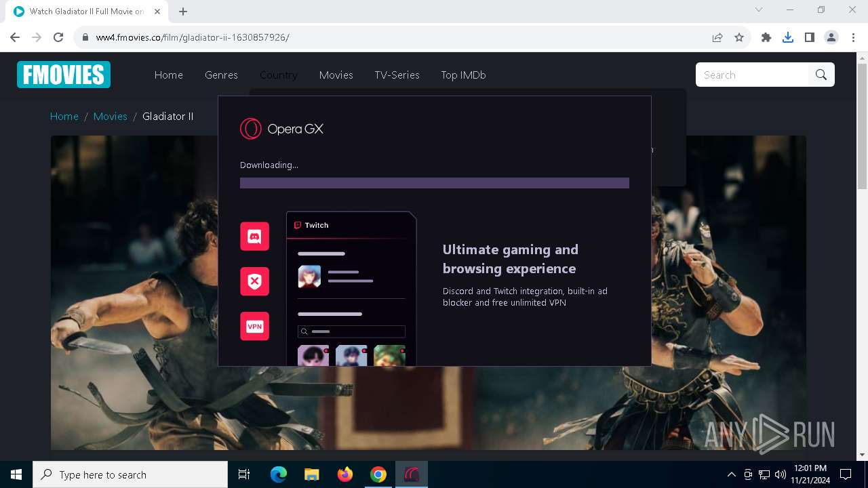Open the tab search chevron
Image resolution: width=868 pixels, height=488 pixels.
759,10
